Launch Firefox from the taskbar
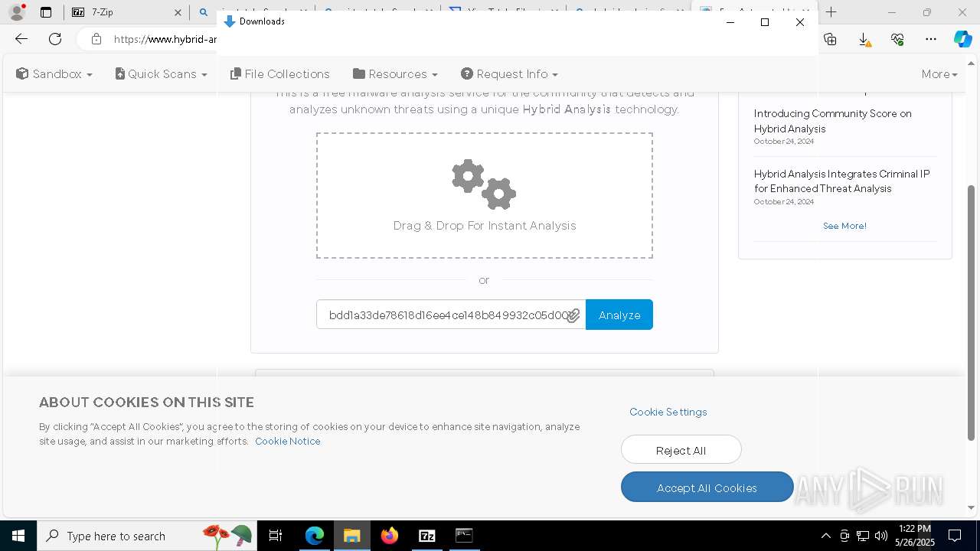The width and height of the screenshot is (980, 551). point(389,536)
